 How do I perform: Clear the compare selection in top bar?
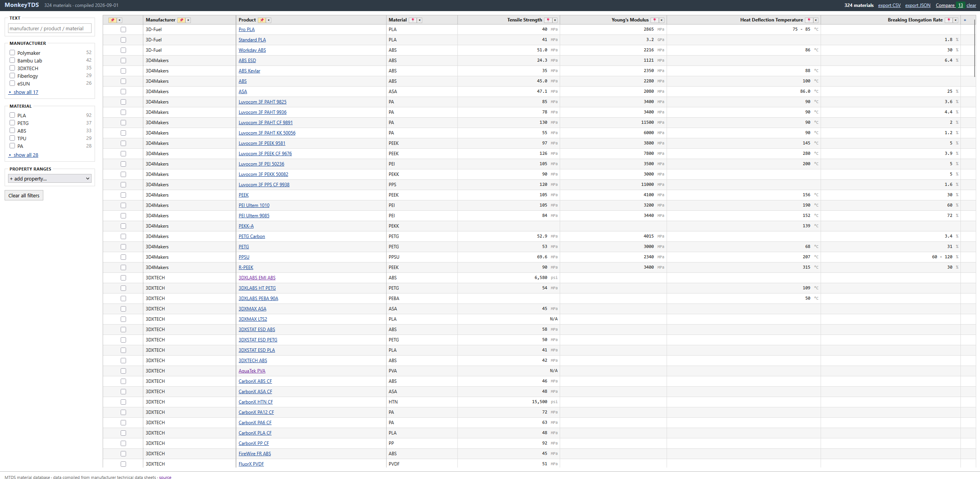click(x=971, y=5)
